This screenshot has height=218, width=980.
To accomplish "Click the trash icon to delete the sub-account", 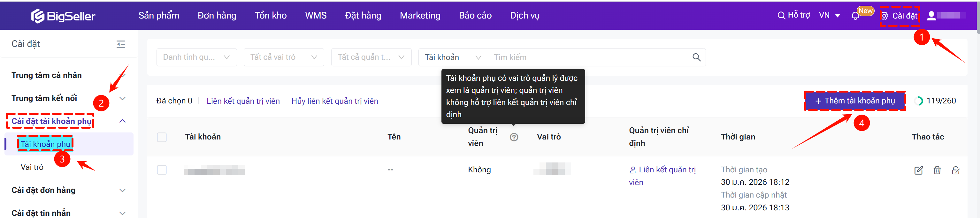I will 937,170.
